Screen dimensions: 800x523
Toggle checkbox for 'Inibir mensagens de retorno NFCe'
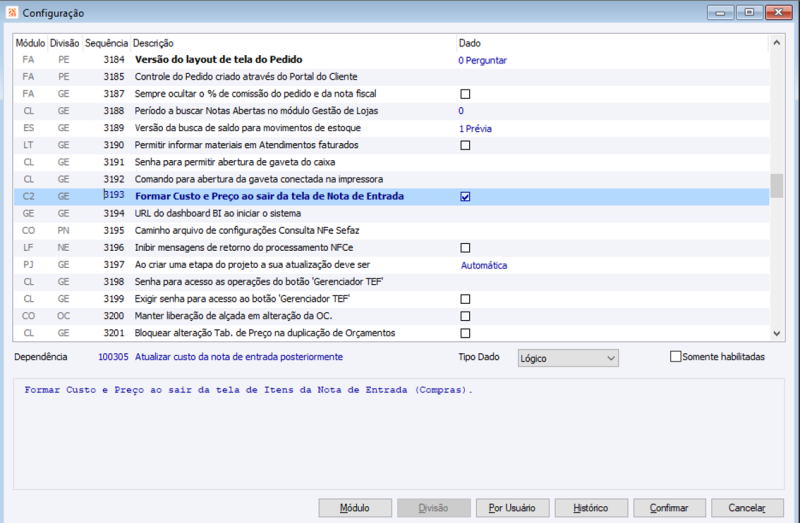click(465, 248)
